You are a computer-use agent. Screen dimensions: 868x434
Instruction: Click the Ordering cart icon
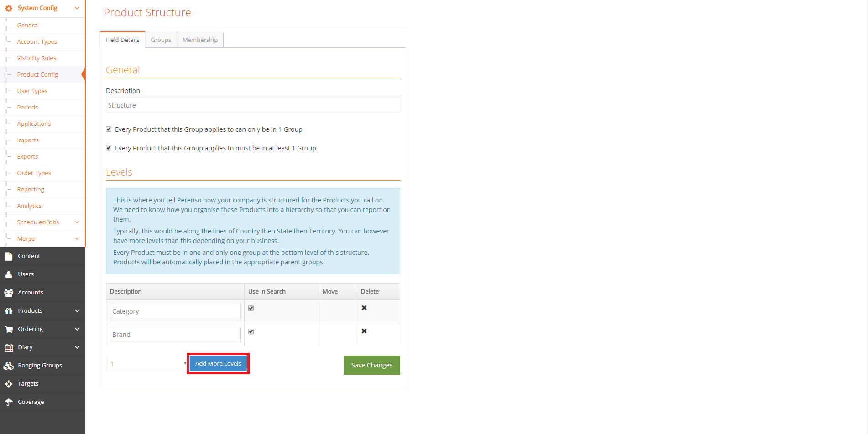[x=9, y=329]
